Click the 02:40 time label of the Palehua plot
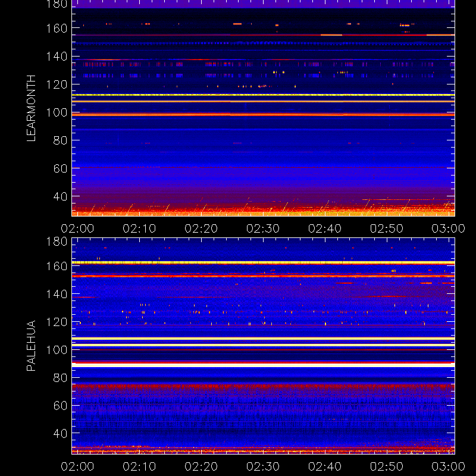Screen dimensions: 476x476 pos(325,466)
